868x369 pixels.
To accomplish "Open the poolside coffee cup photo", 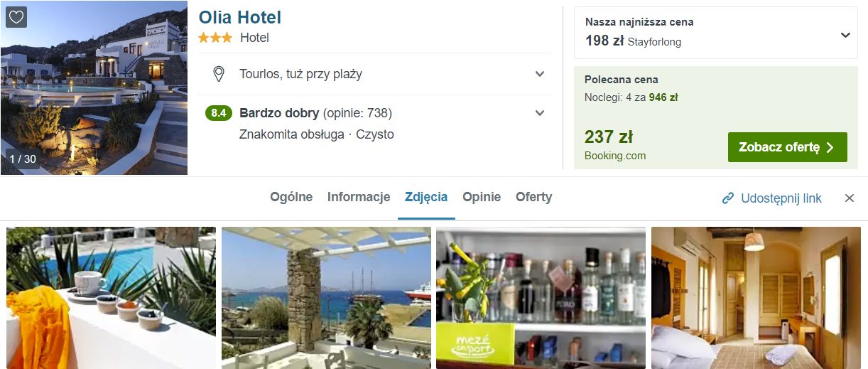I will click(111, 298).
